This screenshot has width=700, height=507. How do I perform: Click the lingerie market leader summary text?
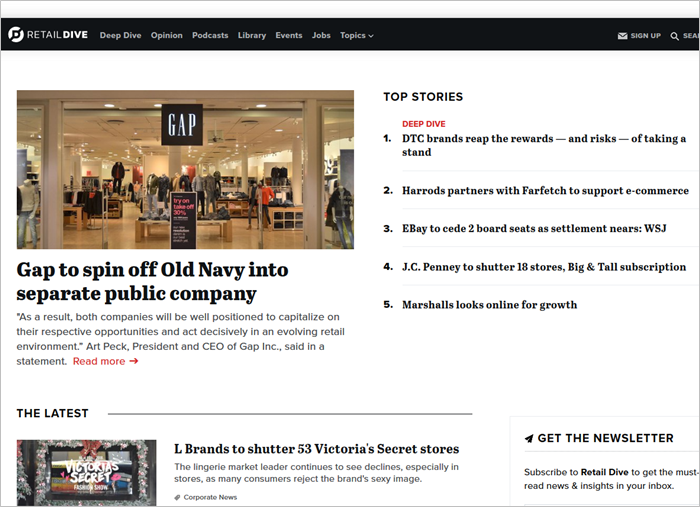click(x=317, y=473)
